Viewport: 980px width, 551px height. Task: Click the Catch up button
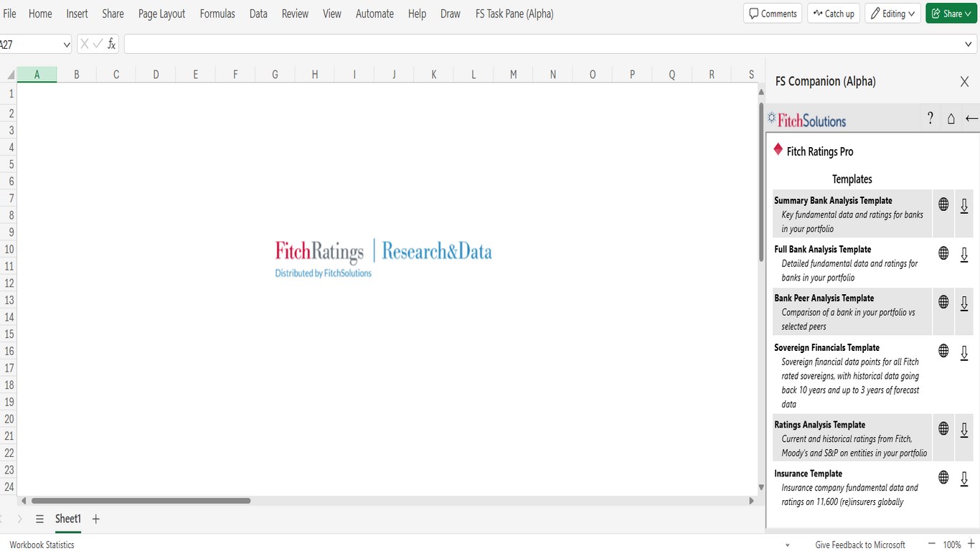coord(834,14)
